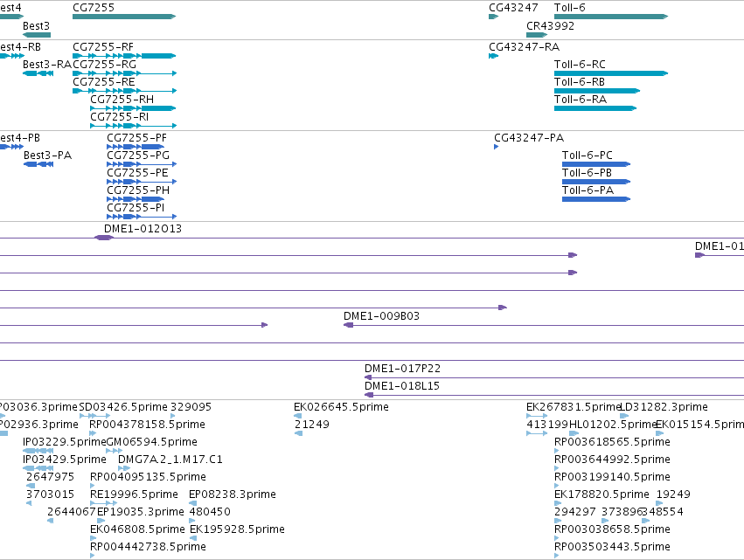Select the EK178820.5prime EST marker

click(x=558, y=503)
